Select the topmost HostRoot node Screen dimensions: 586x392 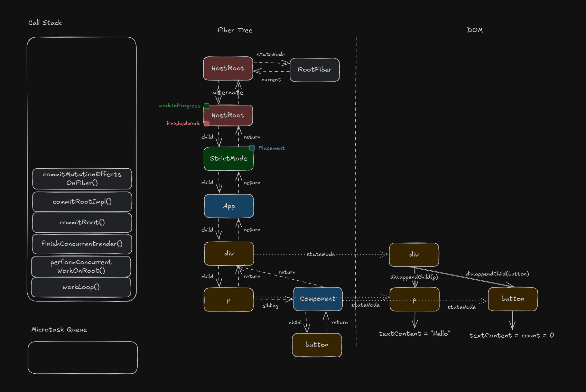point(228,68)
